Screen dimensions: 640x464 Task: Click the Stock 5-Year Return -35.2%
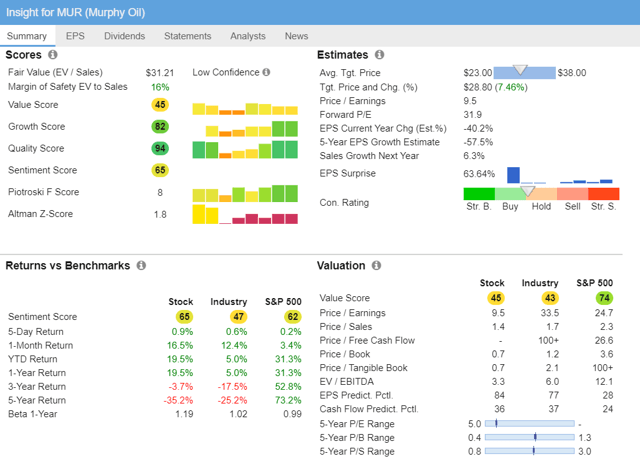click(178, 400)
